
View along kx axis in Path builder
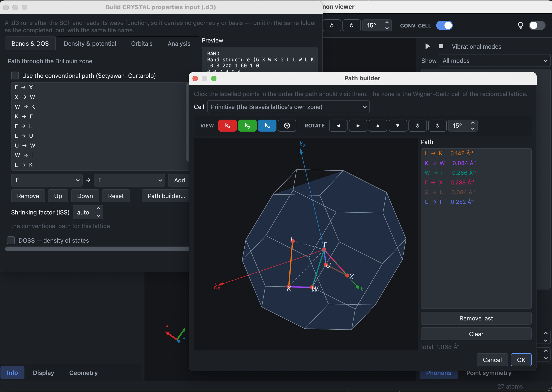point(227,126)
